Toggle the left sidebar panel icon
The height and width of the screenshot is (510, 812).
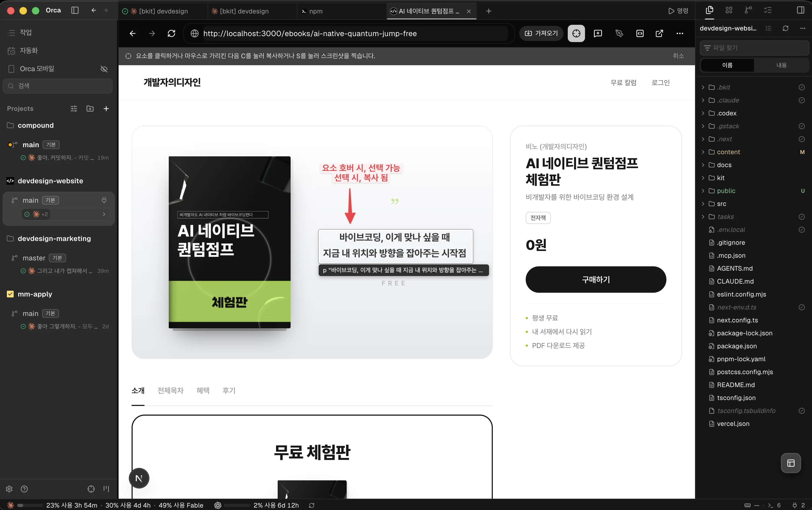75,11
